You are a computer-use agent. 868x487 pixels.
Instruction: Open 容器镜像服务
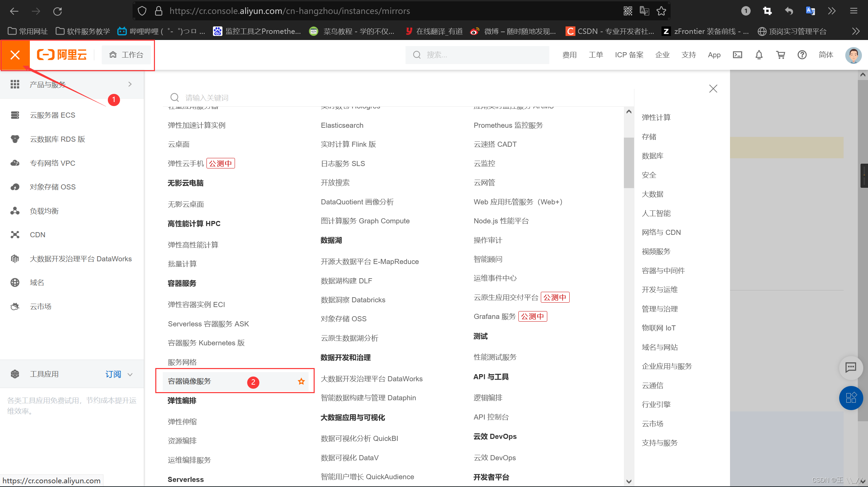coord(189,382)
